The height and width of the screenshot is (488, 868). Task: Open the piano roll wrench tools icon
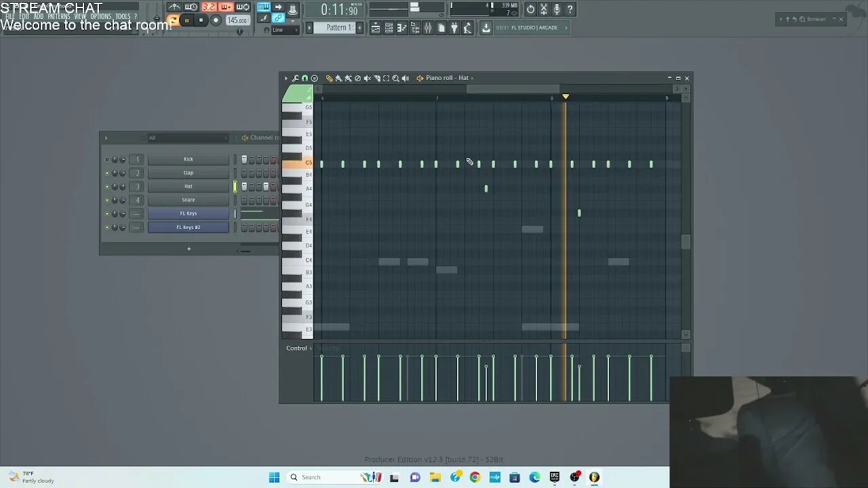296,78
